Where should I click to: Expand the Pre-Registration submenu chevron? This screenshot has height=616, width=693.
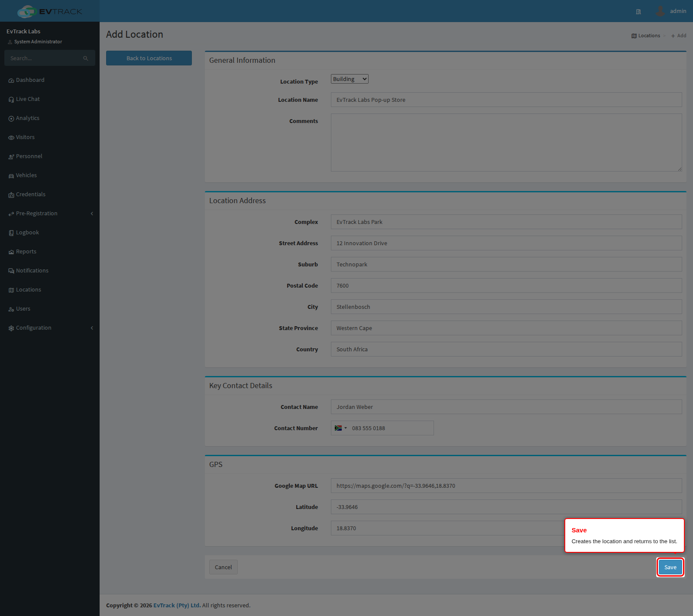92,214
